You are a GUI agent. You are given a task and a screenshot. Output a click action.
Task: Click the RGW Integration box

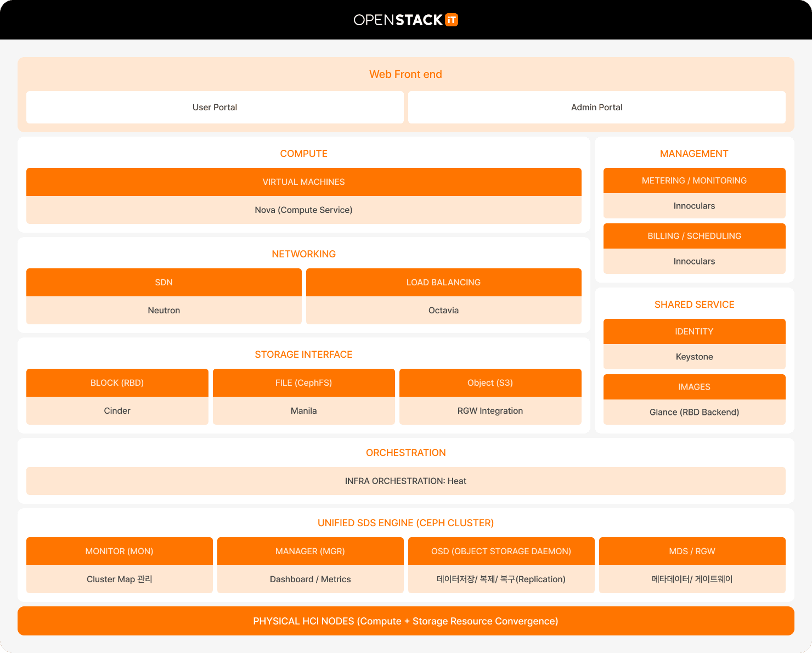coord(490,410)
